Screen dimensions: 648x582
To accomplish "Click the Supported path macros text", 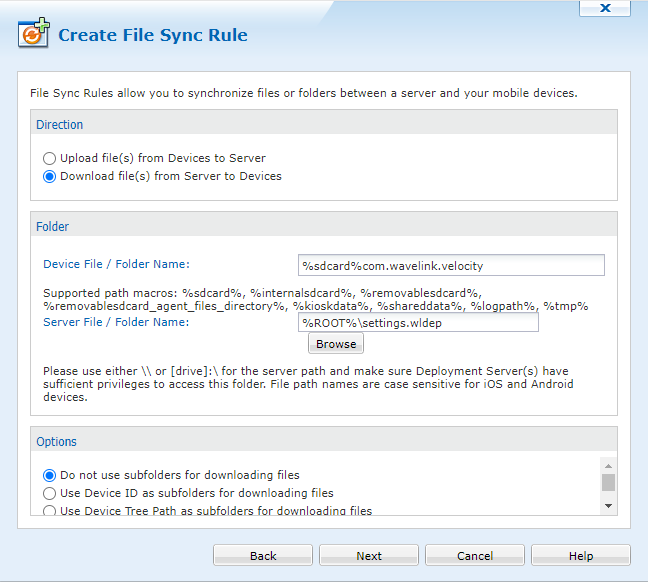I will point(316,300).
